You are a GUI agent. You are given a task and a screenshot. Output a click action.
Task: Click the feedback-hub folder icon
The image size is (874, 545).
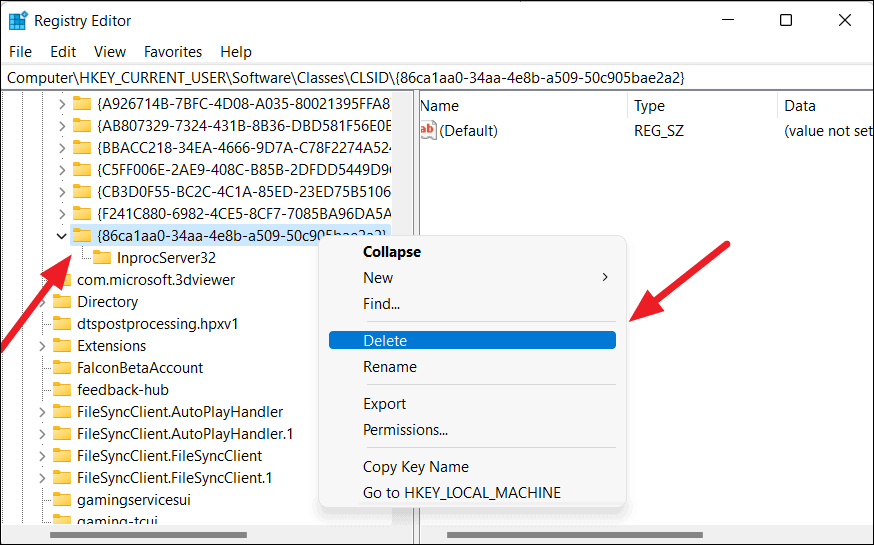click(x=62, y=390)
